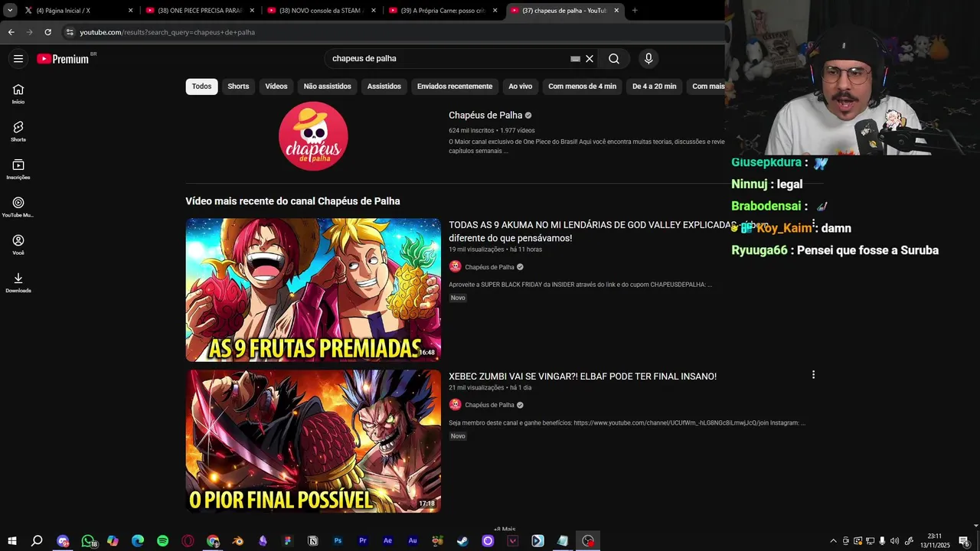The width and height of the screenshot is (980, 551).
Task: Show hidden system tray icons
Action: [833, 541]
